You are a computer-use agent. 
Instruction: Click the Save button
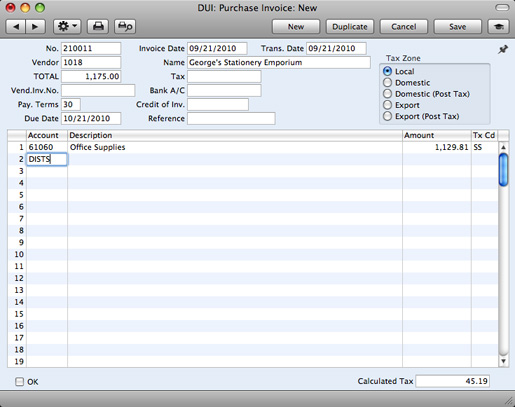[457, 27]
